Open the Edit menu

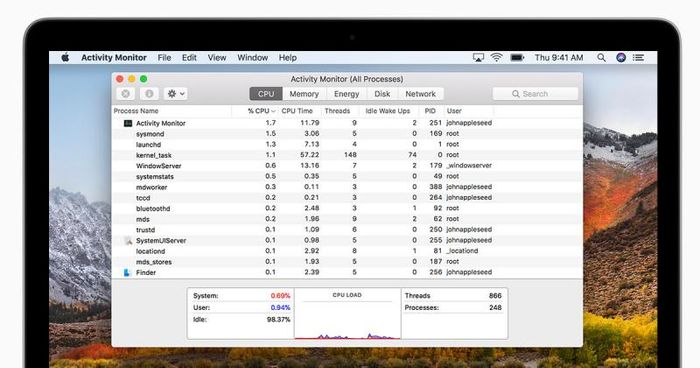[189, 58]
